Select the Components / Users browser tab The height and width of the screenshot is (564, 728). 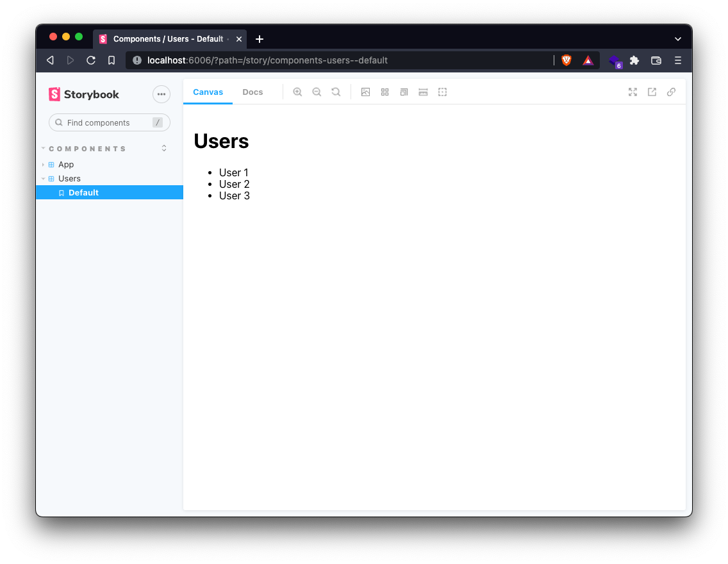click(x=170, y=39)
